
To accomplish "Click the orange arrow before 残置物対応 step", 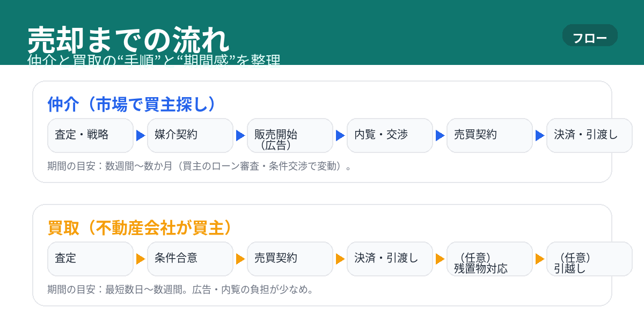I will [440, 259].
